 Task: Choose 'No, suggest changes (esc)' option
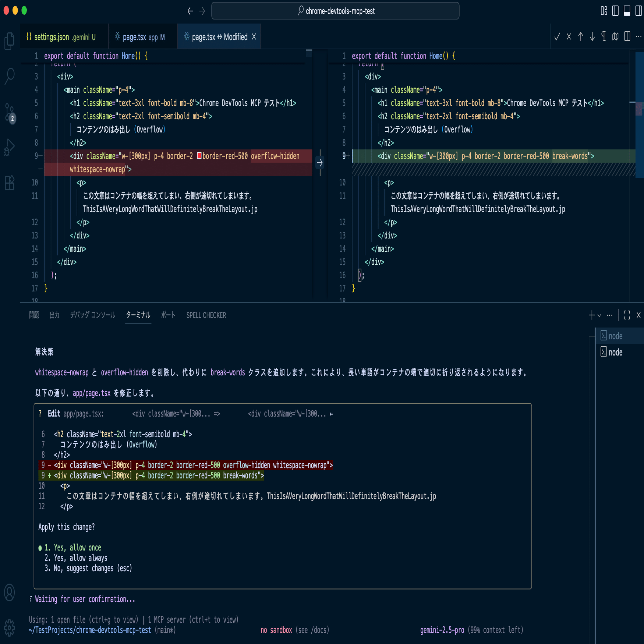point(88,568)
